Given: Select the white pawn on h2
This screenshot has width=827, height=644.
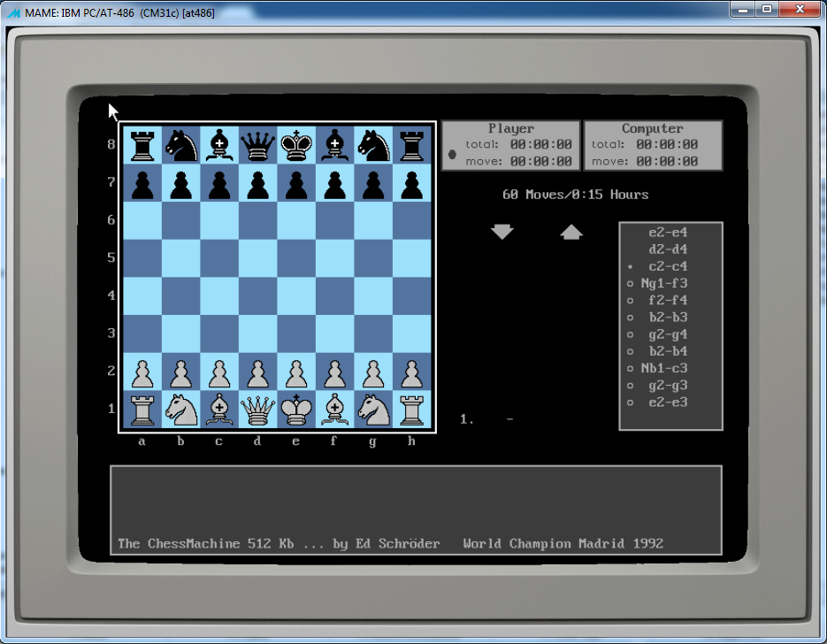Looking at the screenshot, I should 412,373.
